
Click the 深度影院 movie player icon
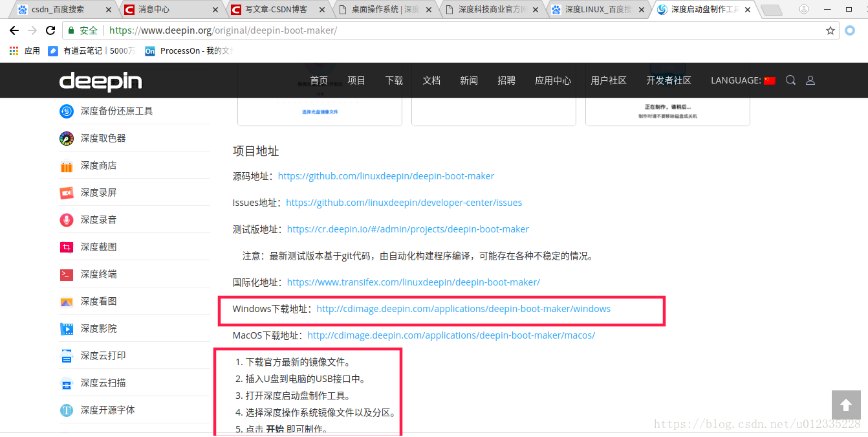click(x=67, y=329)
